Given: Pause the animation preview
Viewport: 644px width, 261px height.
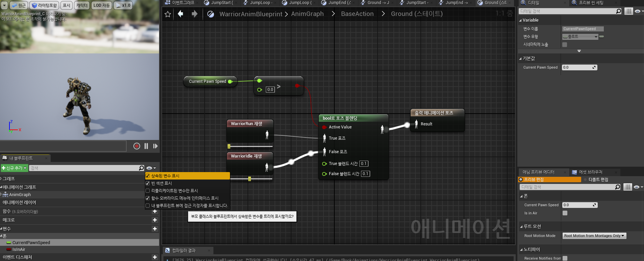Looking at the screenshot, I should coord(146,146).
